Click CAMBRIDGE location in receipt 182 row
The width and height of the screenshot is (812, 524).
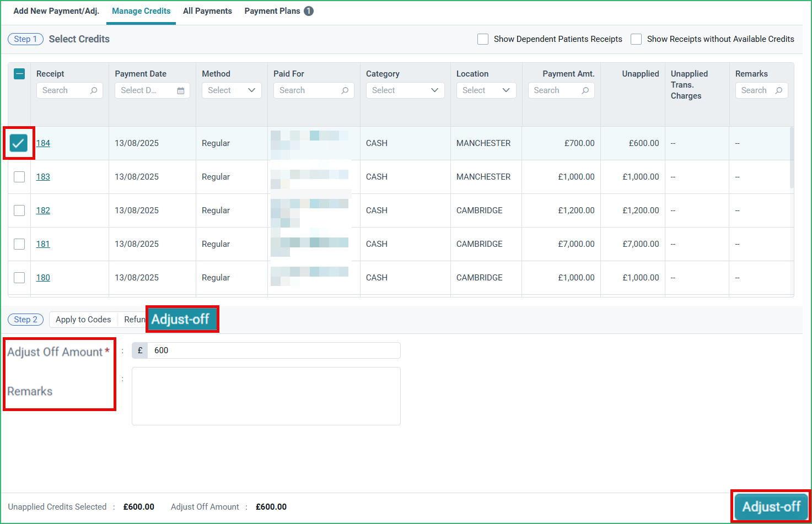pyautogui.click(x=480, y=210)
